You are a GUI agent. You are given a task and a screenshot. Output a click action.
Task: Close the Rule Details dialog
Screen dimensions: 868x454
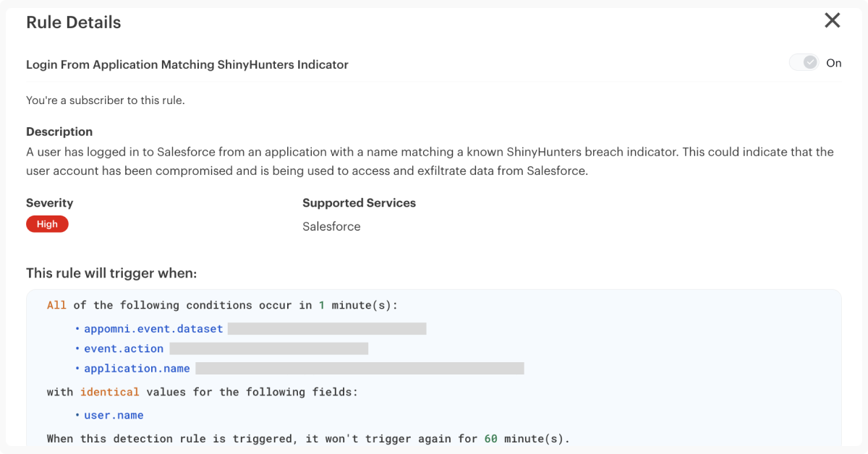click(833, 21)
